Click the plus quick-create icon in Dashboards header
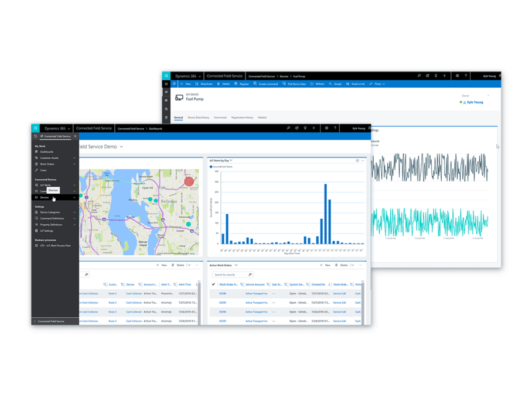Image resolution: width=532 pixels, height=398 pixels. point(314,128)
